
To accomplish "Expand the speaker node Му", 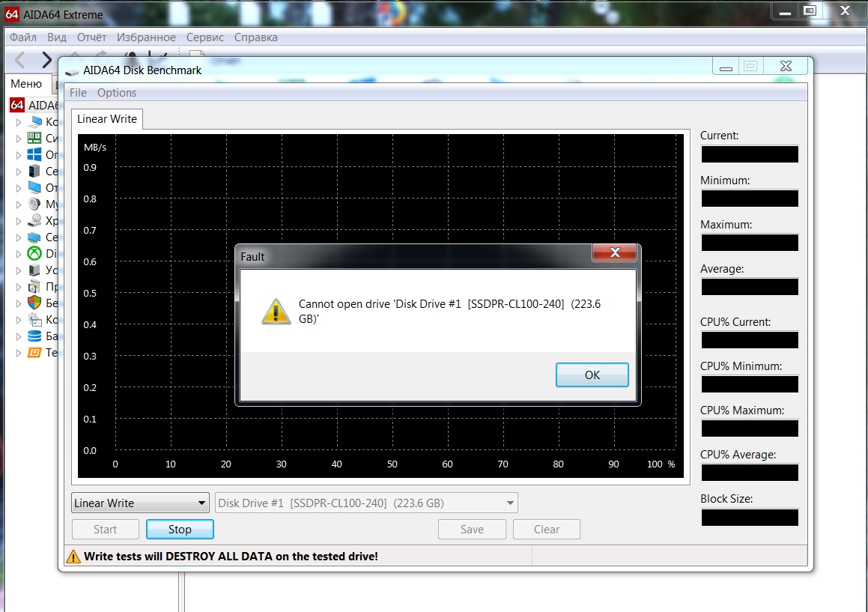I will coord(18,204).
